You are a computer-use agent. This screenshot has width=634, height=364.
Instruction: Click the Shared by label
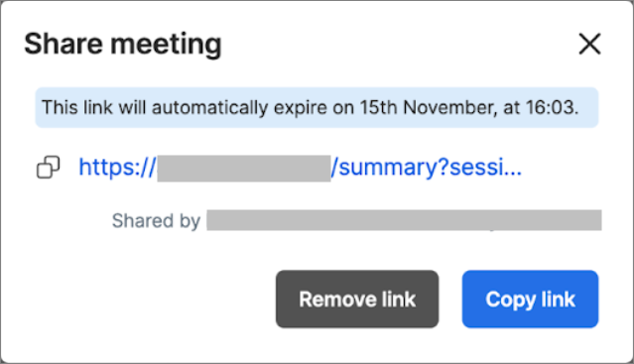pos(156,221)
